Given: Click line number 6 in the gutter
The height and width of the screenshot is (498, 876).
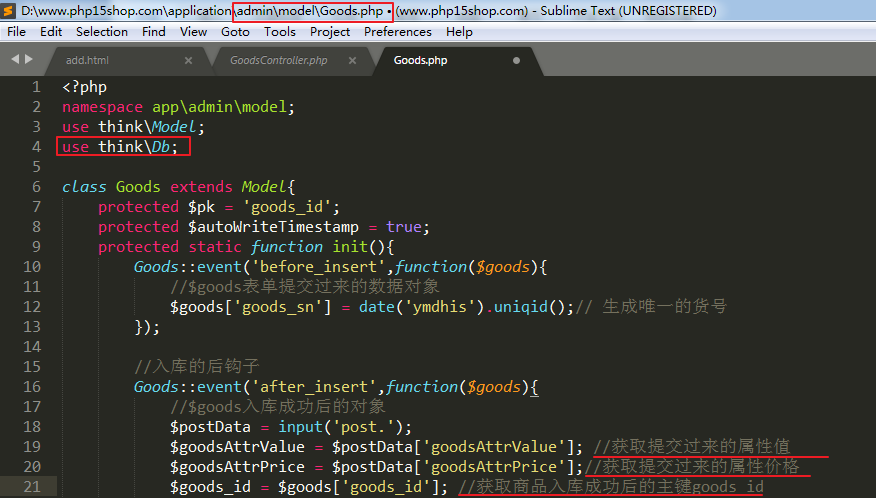Looking at the screenshot, I should pos(36,187).
